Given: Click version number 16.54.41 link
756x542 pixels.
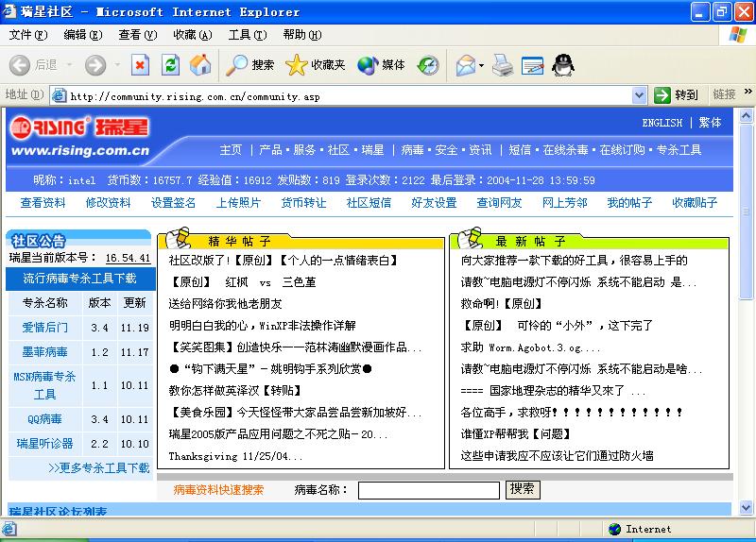Looking at the screenshot, I should (128, 258).
